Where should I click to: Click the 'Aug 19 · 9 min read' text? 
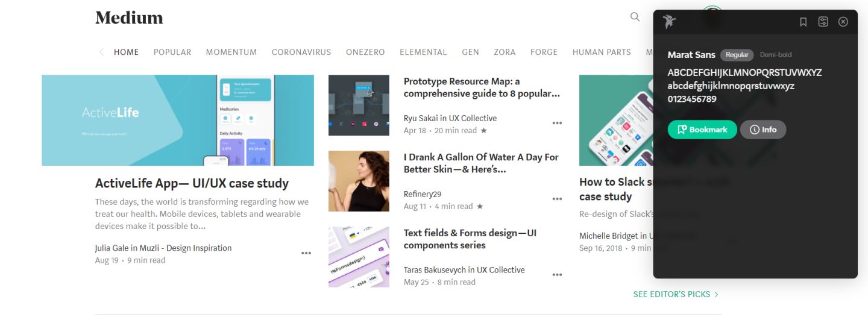pyautogui.click(x=130, y=260)
